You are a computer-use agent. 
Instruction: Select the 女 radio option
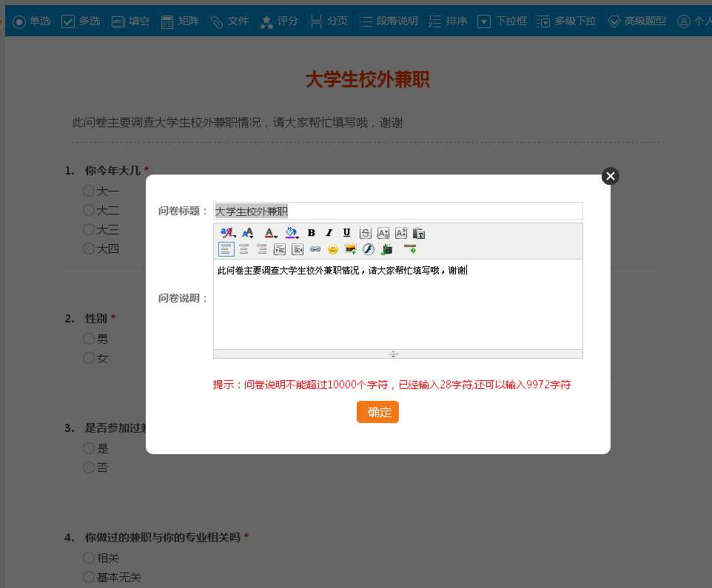coord(89,358)
